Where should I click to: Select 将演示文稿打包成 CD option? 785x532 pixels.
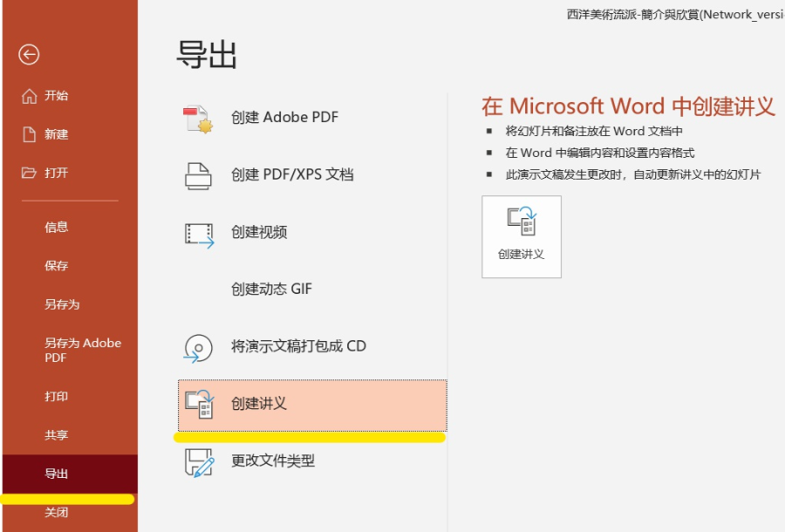click(x=312, y=346)
